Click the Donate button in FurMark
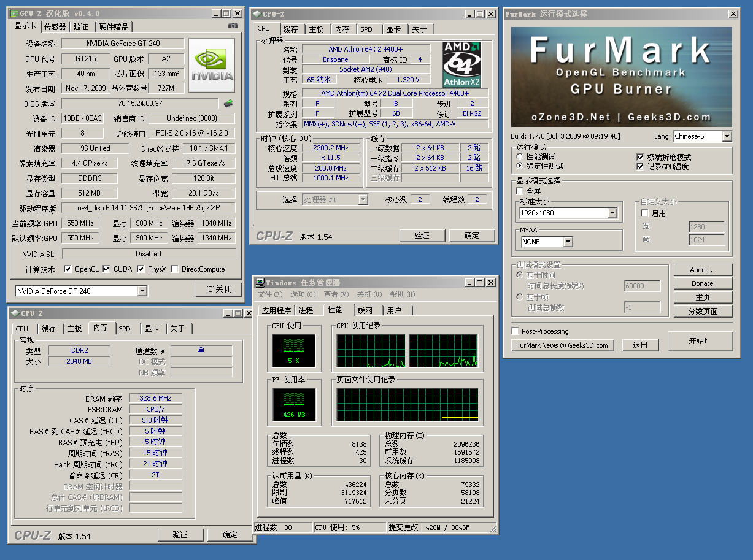Image resolution: width=753 pixels, height=560 pixels. click(703, 283)
